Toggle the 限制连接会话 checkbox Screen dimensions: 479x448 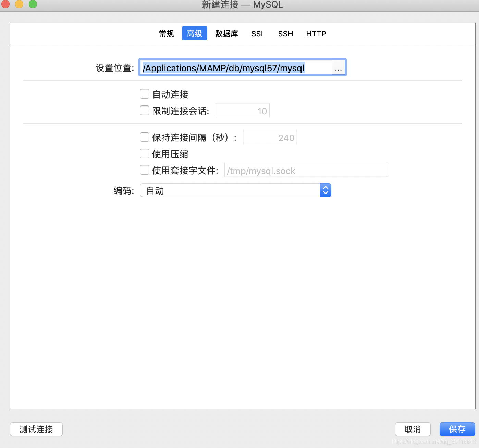tap(145, 110)
